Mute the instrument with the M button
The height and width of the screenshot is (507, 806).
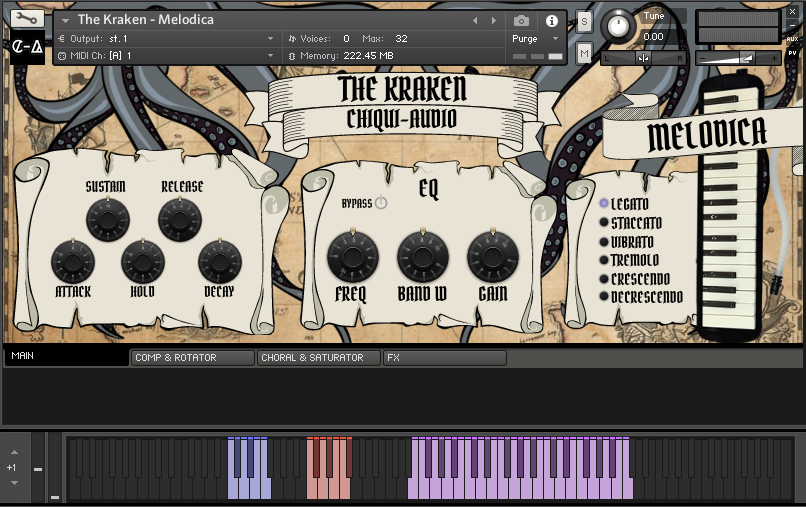pyautogui.click(x=584, y=52)
